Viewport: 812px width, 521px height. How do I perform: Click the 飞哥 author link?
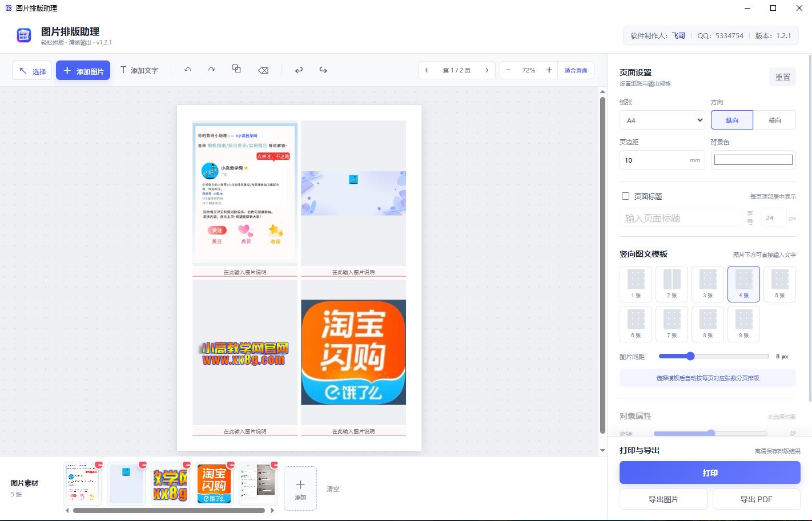coord(678,35)
